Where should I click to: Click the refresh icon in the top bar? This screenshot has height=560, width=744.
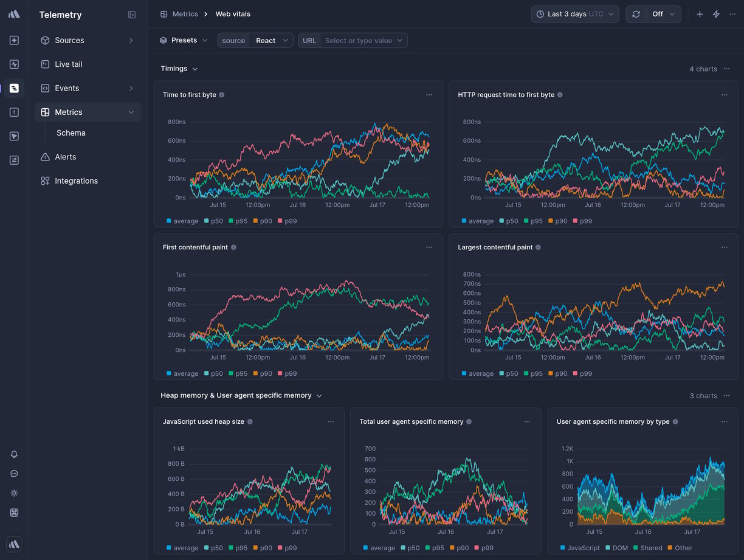[x=636, y=14]
